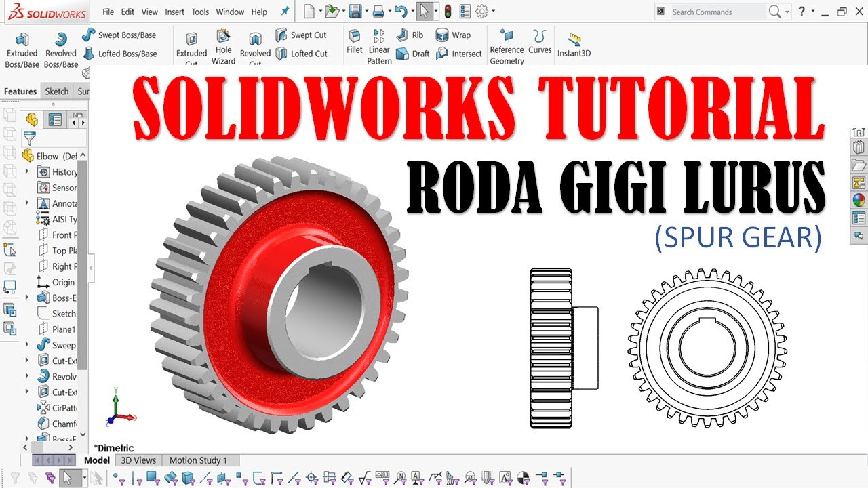Select the Sensors item in the tree

tap(57, 188)
